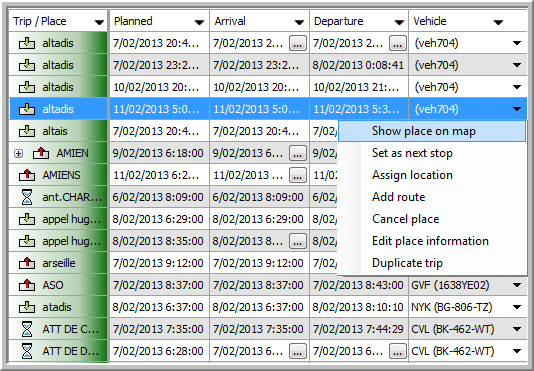534x371 pixels.
Task: Open vehicle dropdown of first altadis row
Action: 517,43
